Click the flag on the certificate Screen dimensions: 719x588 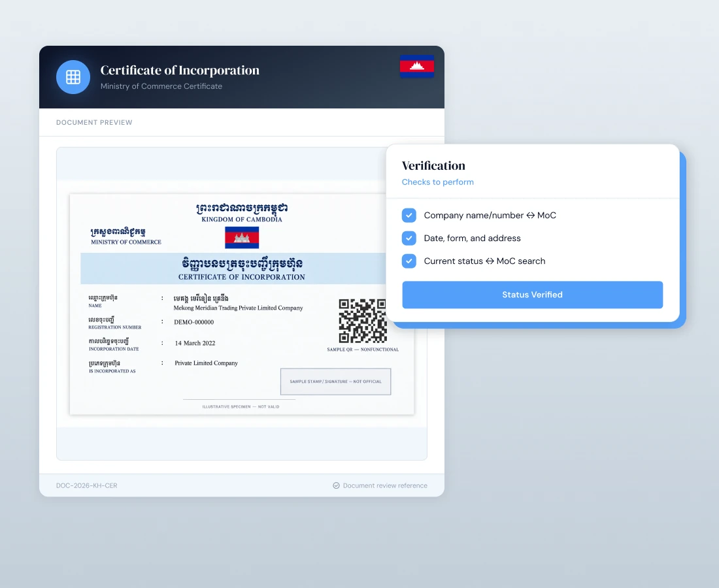tap(242, 237)
